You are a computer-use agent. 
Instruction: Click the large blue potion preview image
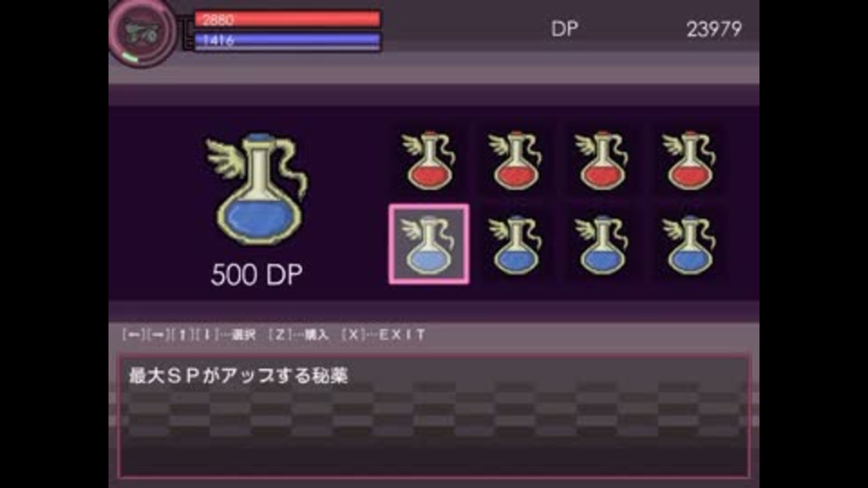coord(258,189)
